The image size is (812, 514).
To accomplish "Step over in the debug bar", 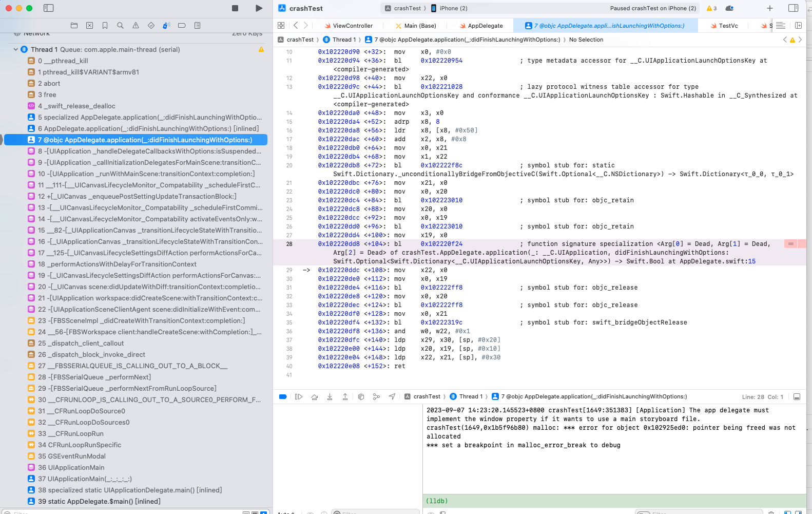I will tap(314, 396).
